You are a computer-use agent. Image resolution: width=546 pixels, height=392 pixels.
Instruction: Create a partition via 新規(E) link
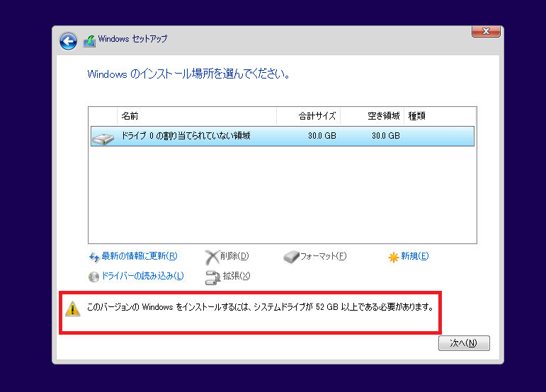point(415,256)
